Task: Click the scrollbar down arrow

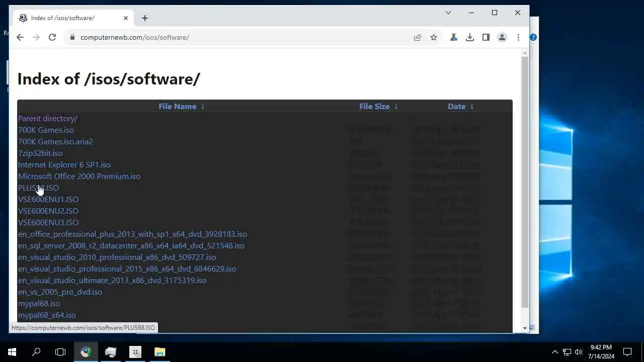Action: [x=525, y=328]
